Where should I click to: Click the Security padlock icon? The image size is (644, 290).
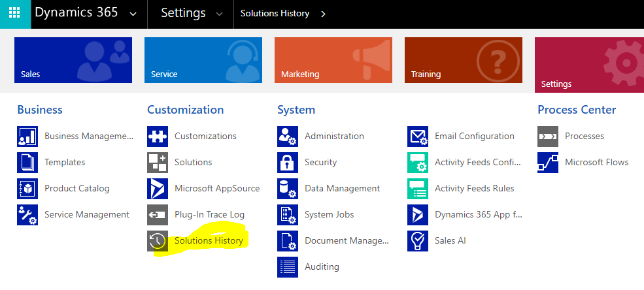[x=288, y=163]
